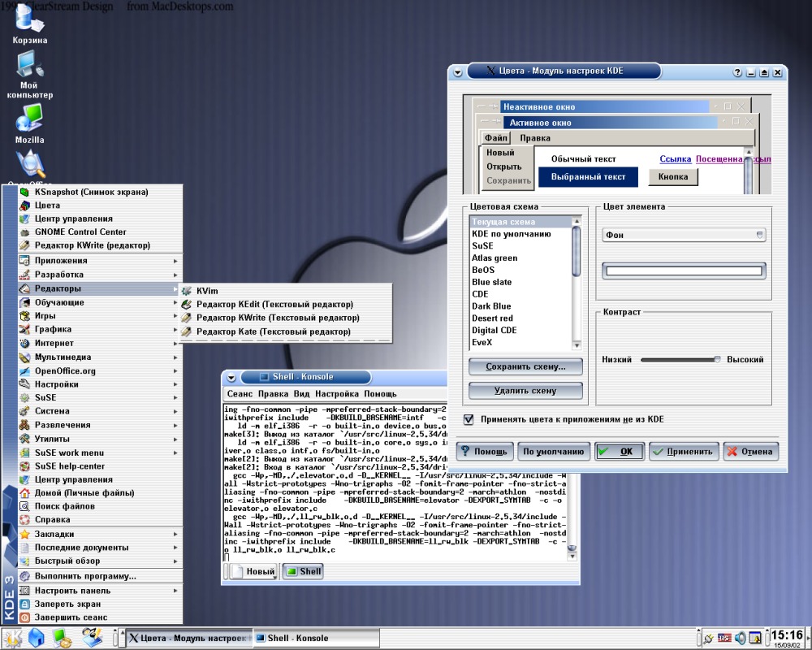Open Вид menu in Konsole
This screenshot has height=650, width=812.
[x=301, y=394]
